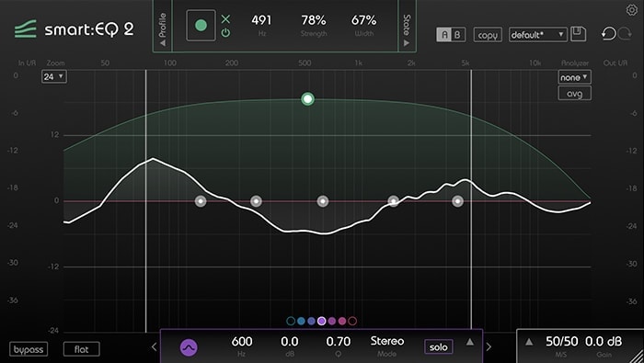This screenshot has height=363, width=644.
Task: Click the 491 Hz smart filter value
Action: pyautogui.click(x=261, y=20)
